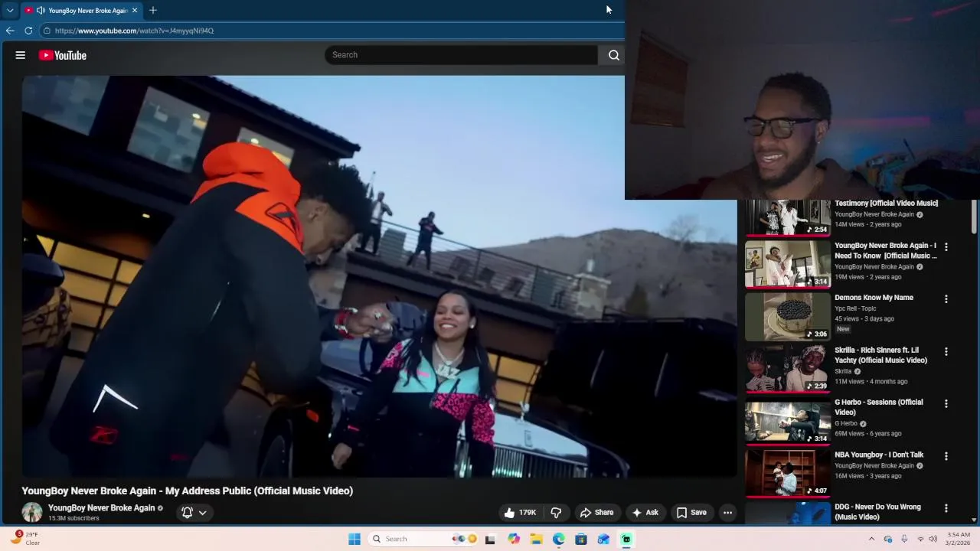Focus the YouTube search box
Image resolution: width=980 pixels, height=551 pixels.
tap(461, 55)
